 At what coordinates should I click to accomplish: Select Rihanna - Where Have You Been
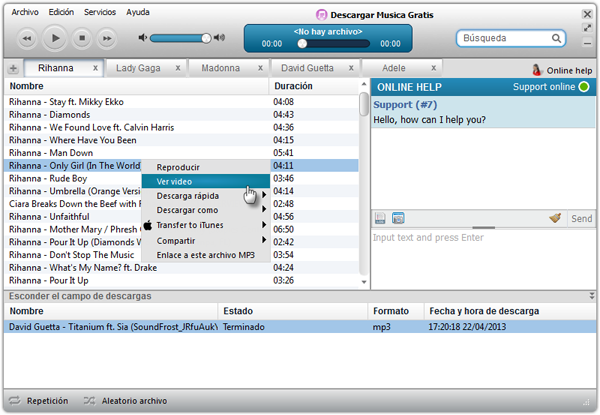click(181, 140)
